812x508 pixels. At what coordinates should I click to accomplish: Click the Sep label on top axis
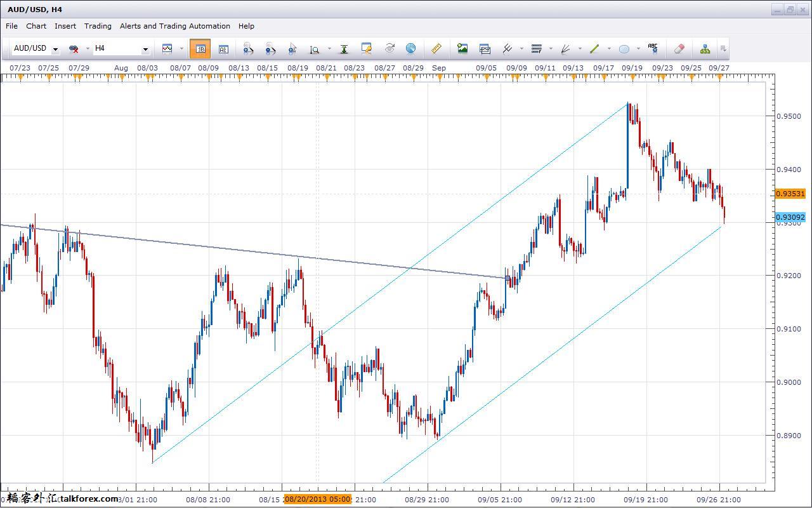click(438, 67)
